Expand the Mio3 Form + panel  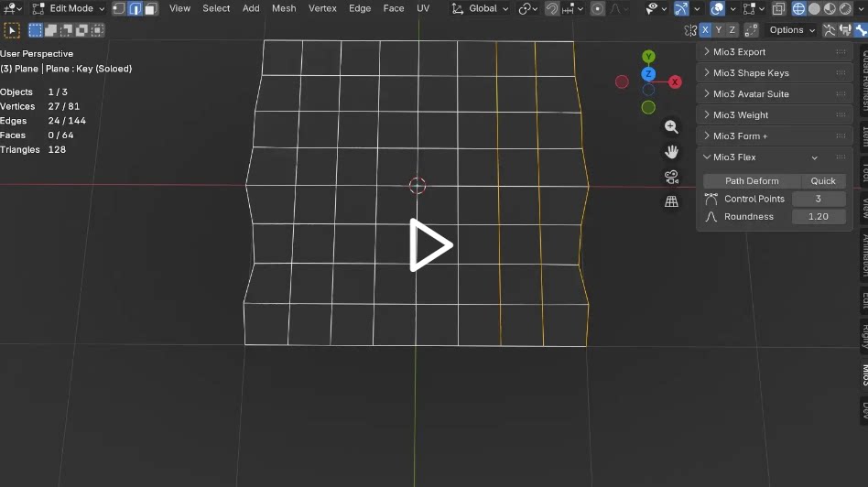(774, 136)
